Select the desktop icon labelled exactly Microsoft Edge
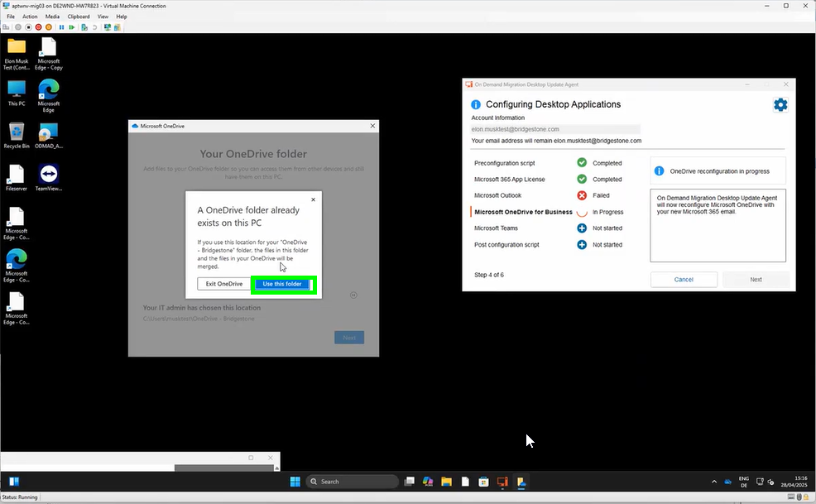Screen dimensions: 816x504 click(x=49, y=96)
